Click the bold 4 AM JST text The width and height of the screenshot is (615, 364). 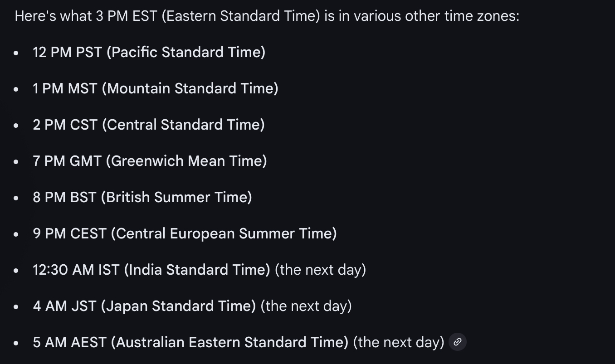(144, 306)
